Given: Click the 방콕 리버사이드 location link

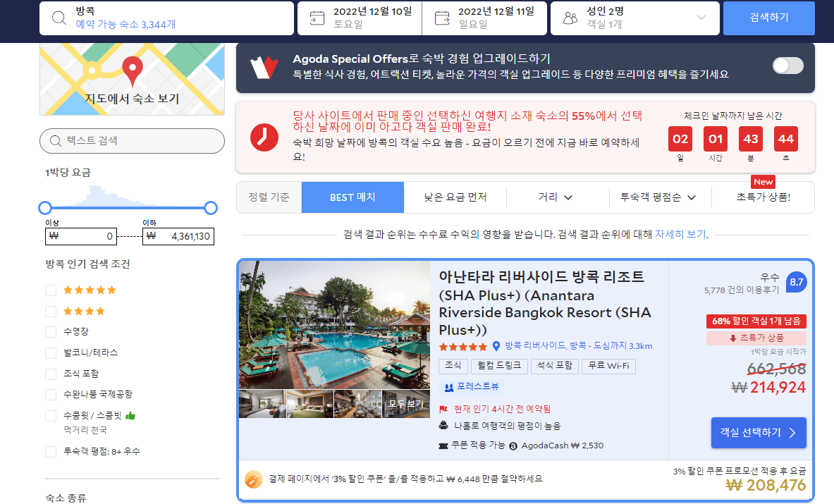Looking at the screenshot, I should coord(579,346).
